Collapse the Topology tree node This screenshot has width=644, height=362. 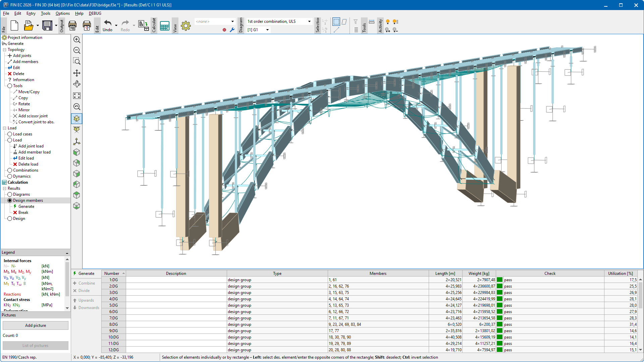[x=4, y=50]
